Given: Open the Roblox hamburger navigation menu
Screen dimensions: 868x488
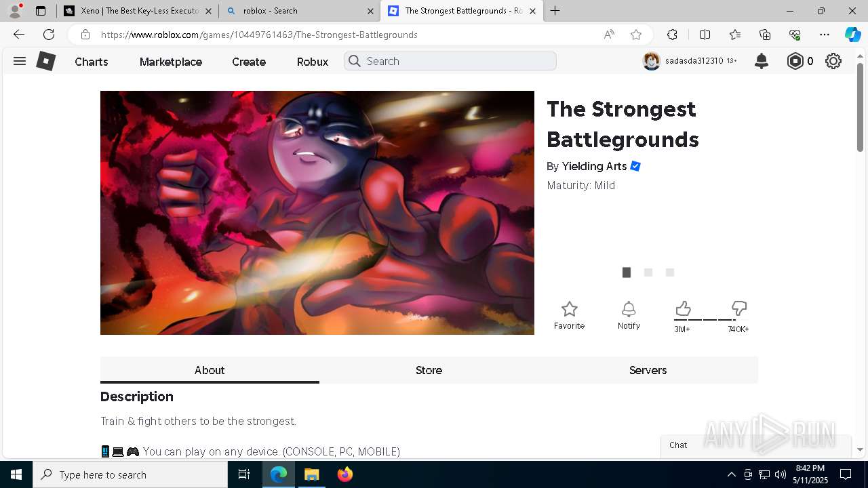Looking at the screenshot, I should tap(20, 61).
